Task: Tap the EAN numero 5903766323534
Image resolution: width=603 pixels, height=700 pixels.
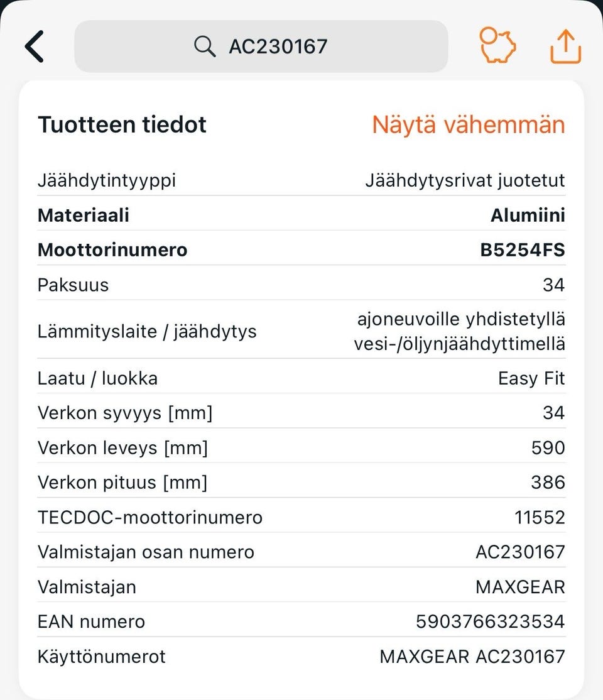Action: pyautogui.click(x=491, y=621)
